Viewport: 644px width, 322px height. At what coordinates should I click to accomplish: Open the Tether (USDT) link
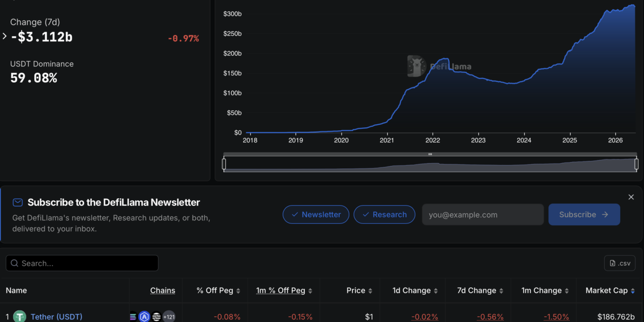click(56, 317)
